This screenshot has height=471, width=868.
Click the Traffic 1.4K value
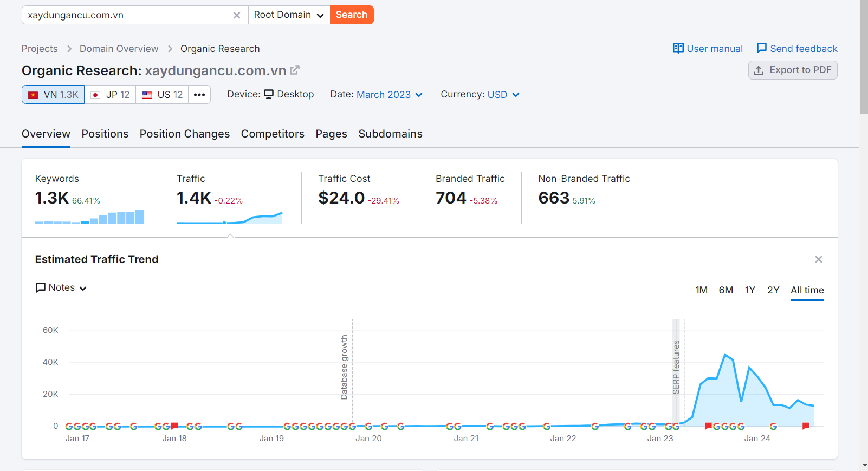(194, 198)
